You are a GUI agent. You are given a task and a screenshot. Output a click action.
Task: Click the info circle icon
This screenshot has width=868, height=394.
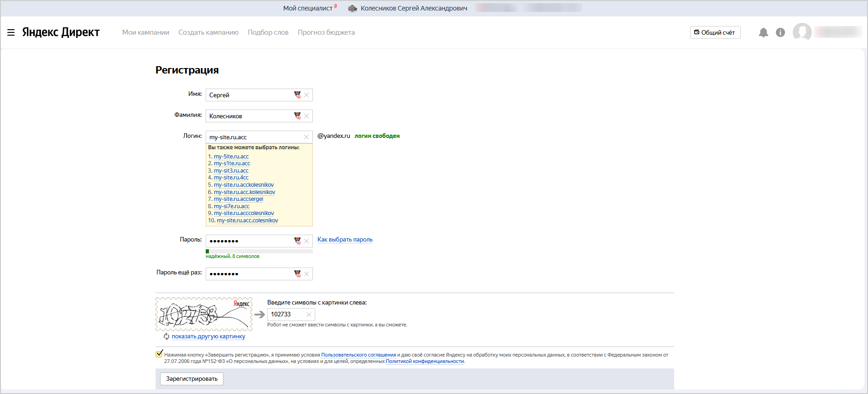tap(780, 32)
